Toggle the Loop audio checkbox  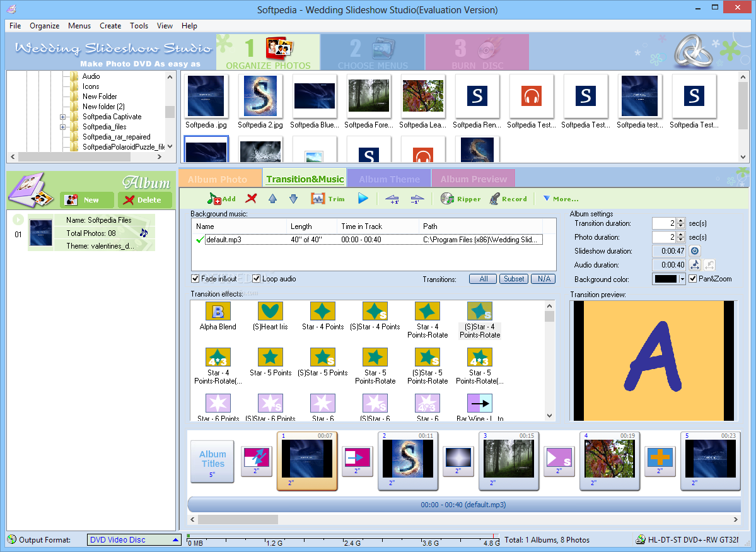pos(257,278)
